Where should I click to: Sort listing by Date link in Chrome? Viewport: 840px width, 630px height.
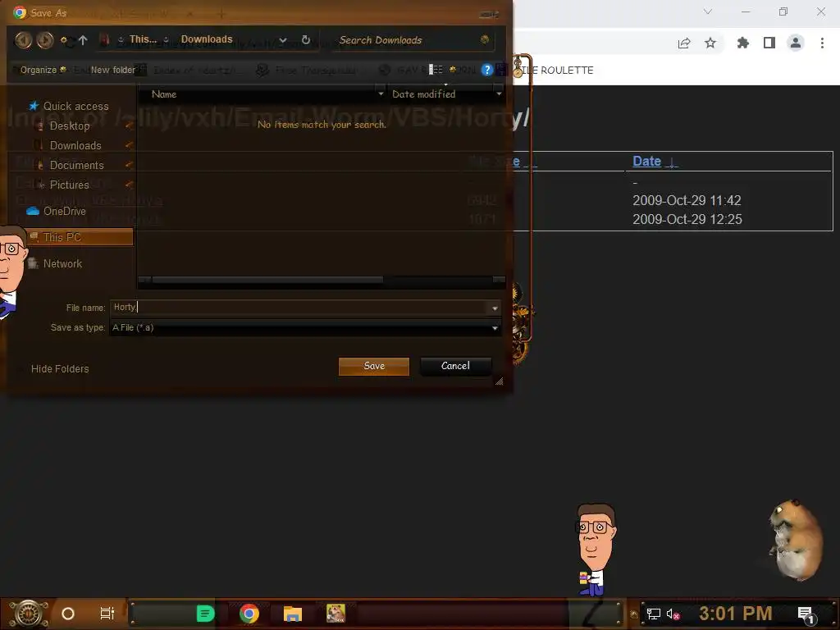647,162
